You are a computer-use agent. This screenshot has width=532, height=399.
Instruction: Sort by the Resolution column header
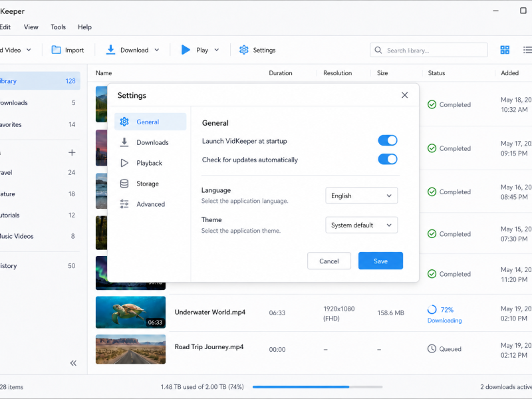point(337,73)
